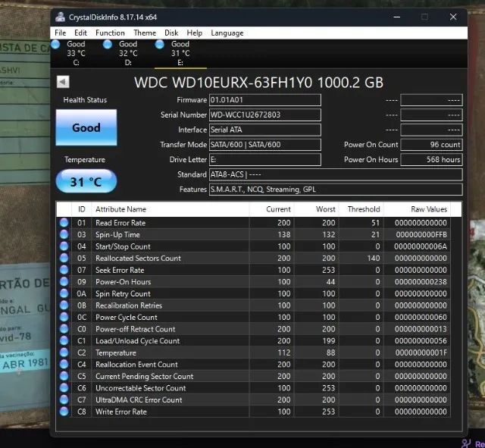Click the Current column header
Screen dimensions: 485x448
[x=271, y=209]
